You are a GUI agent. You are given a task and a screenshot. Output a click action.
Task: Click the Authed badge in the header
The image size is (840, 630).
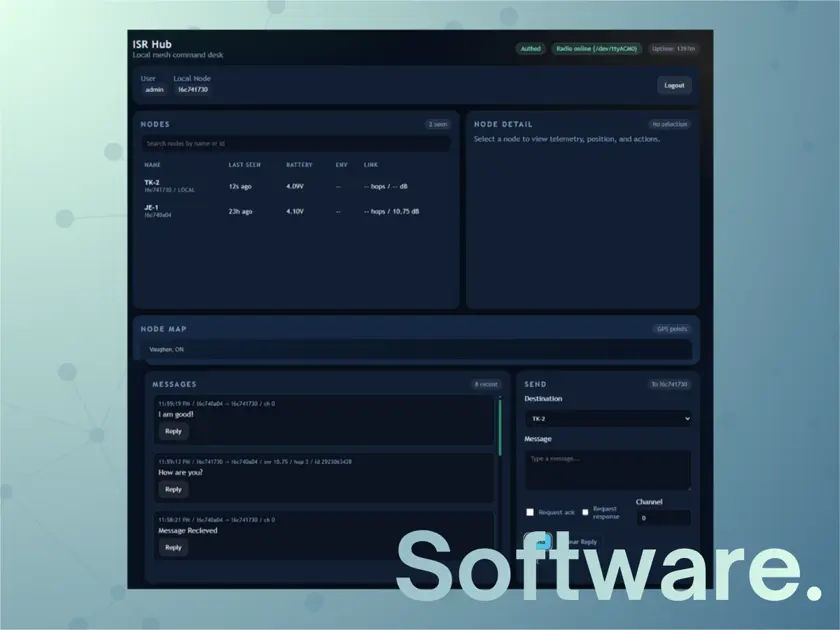pos(531,48)
